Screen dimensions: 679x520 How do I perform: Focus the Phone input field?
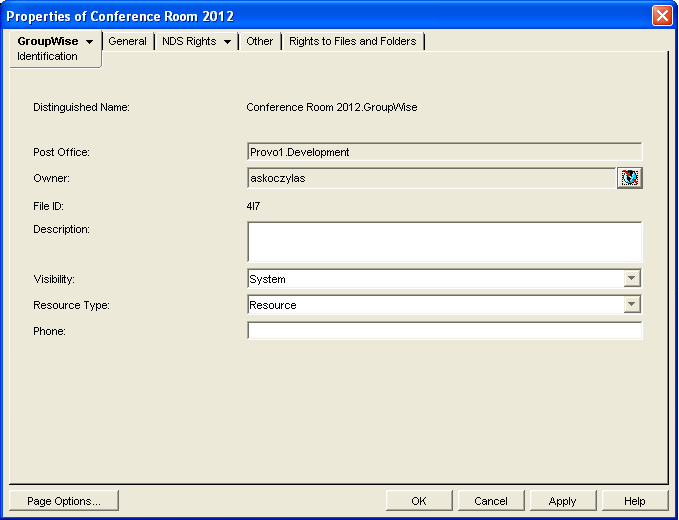444,331
